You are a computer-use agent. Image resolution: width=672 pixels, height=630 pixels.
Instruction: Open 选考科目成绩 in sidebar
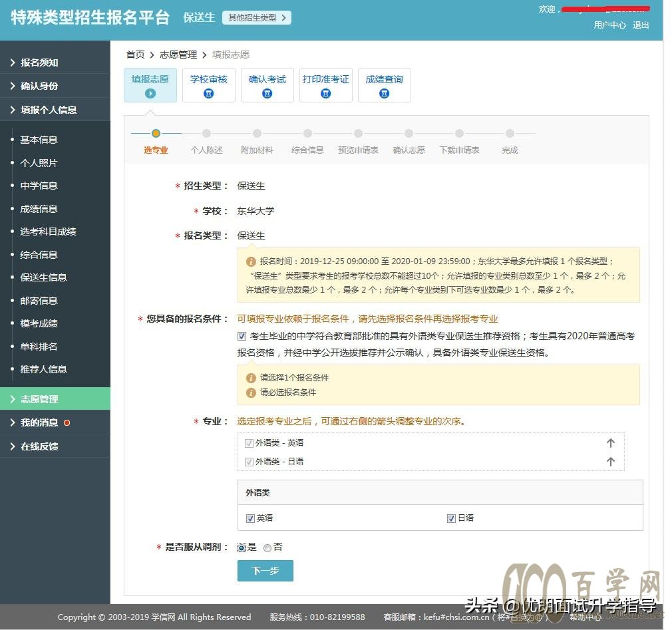point(49,232)
